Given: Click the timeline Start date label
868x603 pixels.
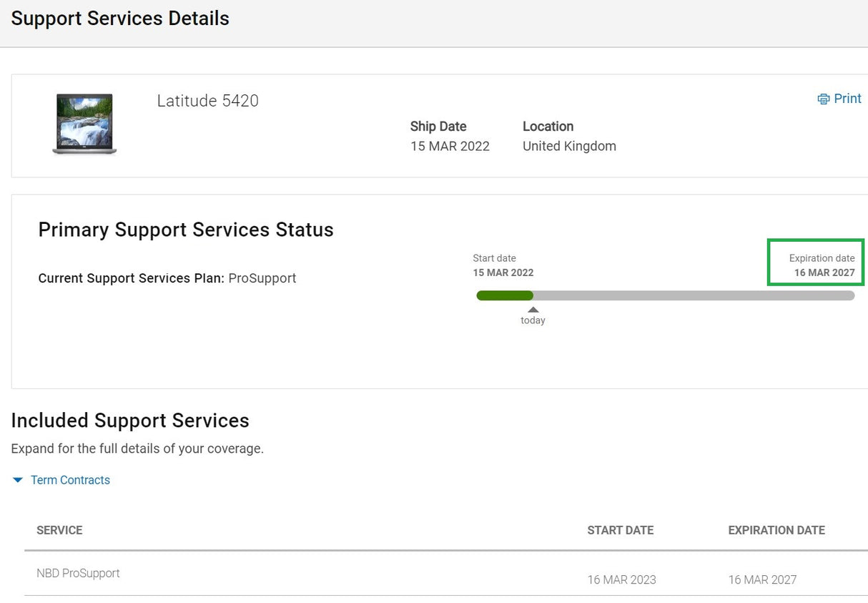Looking at the screenshot, I should 494,258.
